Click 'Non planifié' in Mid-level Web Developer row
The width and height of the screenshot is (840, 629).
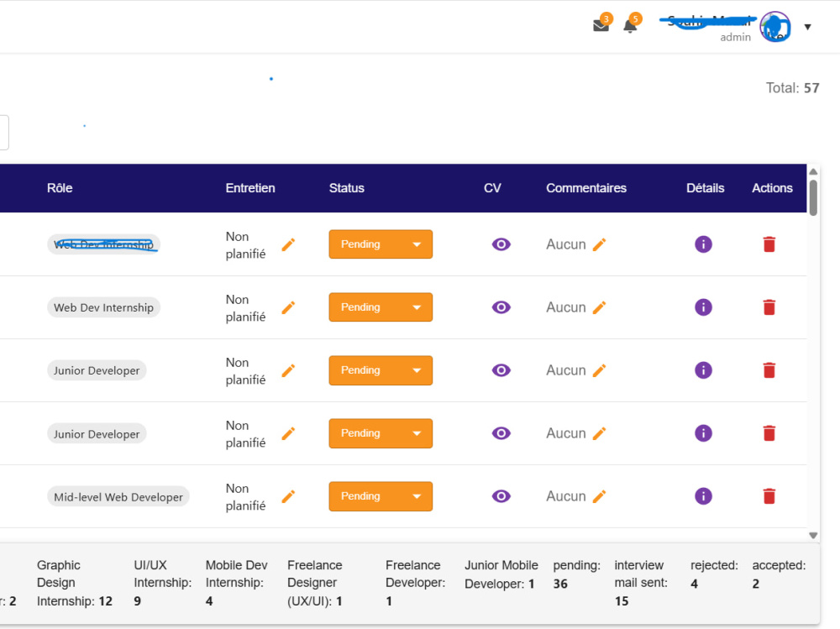coord(245,496)
